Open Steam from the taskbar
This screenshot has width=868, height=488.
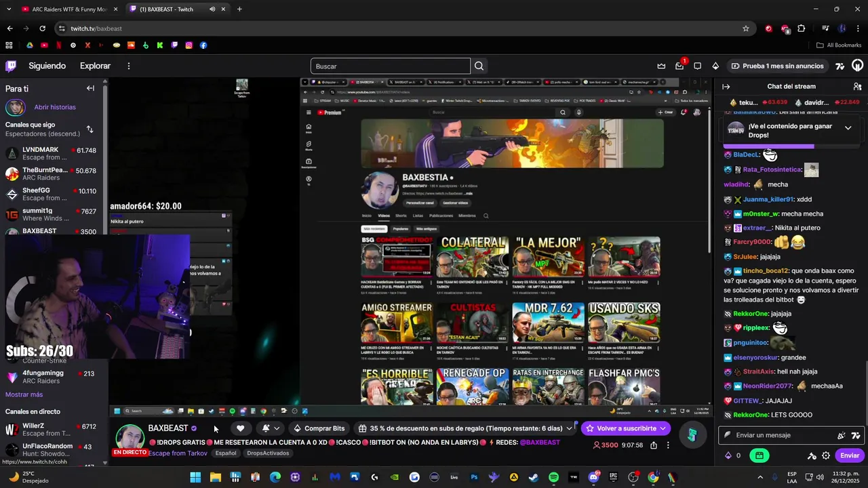[534, 477]
